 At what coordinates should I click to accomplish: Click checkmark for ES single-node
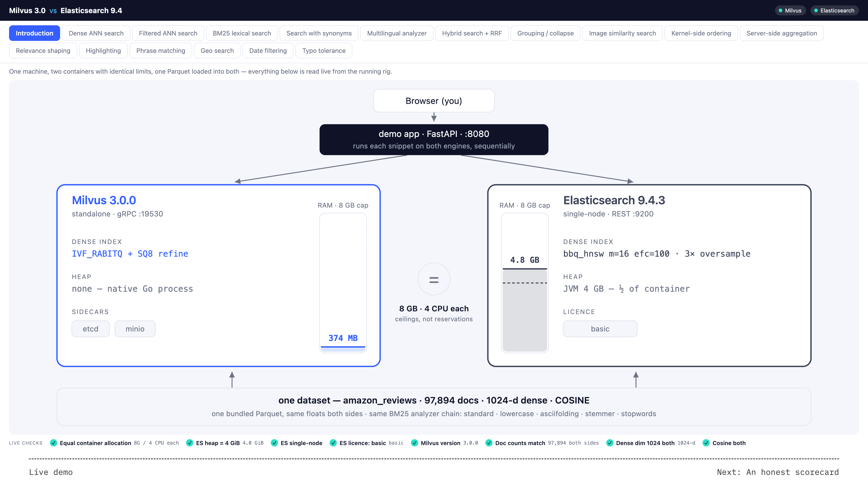pos(274,443)
